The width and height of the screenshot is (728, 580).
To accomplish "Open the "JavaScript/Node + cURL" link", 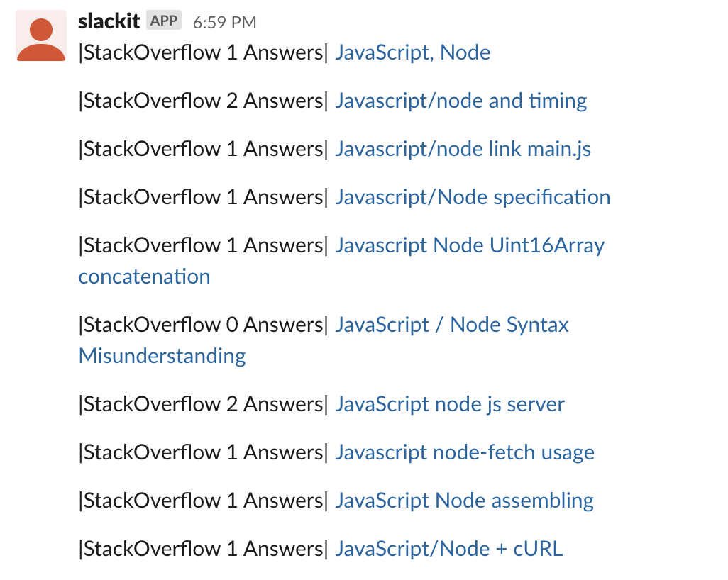I will pyautogui.click(x=448, y=549).
